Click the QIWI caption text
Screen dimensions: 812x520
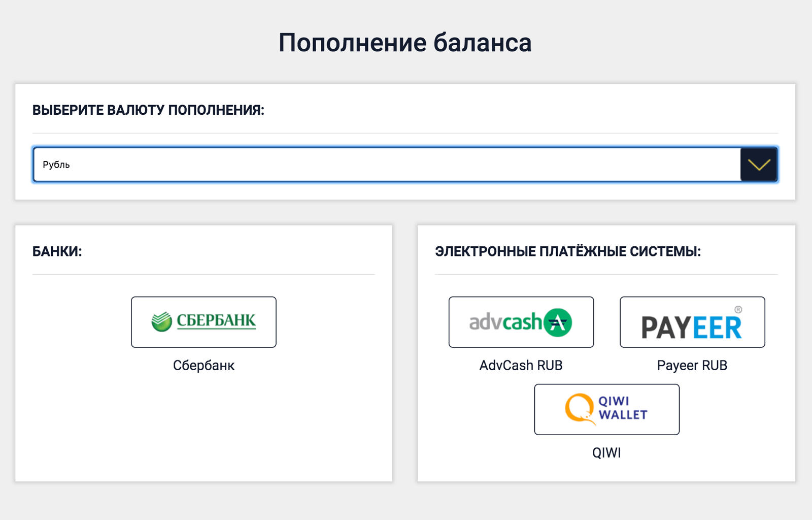tap(606, 453)
